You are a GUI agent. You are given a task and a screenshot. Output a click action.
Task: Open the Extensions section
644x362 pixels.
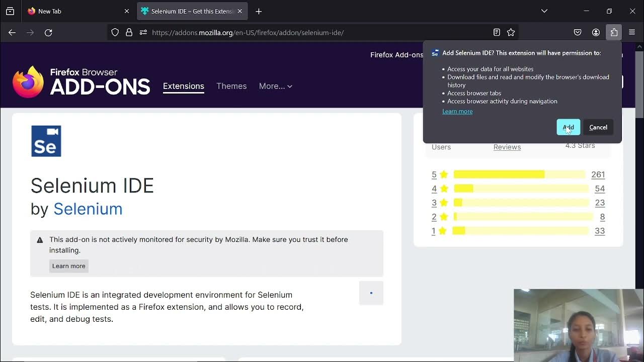tap(184, 86)
